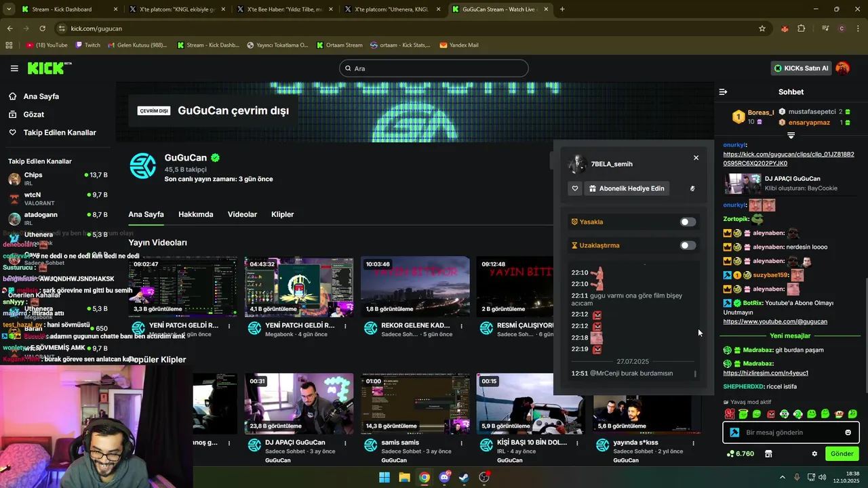The height and width of the screenshot is (488, 868).
Task: Open the Twitch bookmark
Action: coord(87,45)
